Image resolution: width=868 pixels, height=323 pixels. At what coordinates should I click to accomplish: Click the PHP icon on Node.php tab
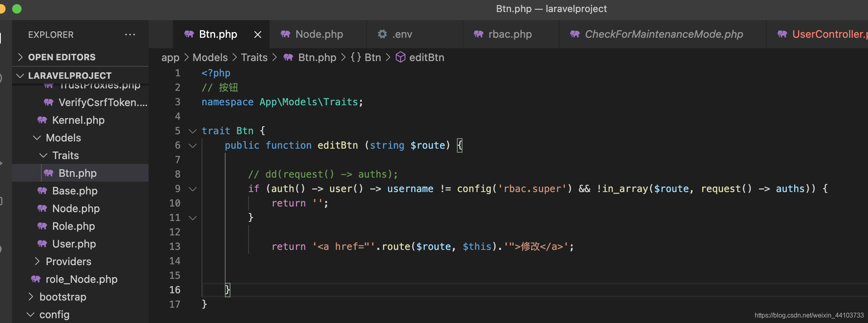tap(285, 34)
